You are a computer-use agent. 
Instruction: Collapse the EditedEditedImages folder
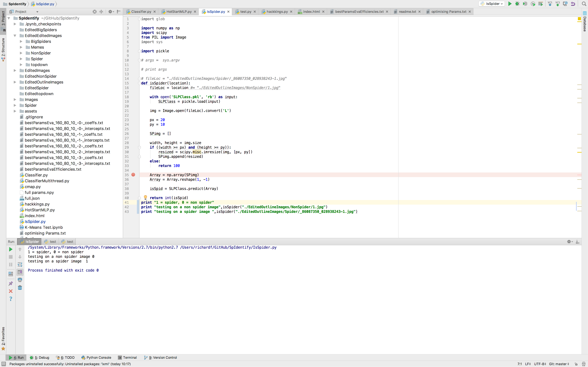pyautogui.click(x=15, y=36)
